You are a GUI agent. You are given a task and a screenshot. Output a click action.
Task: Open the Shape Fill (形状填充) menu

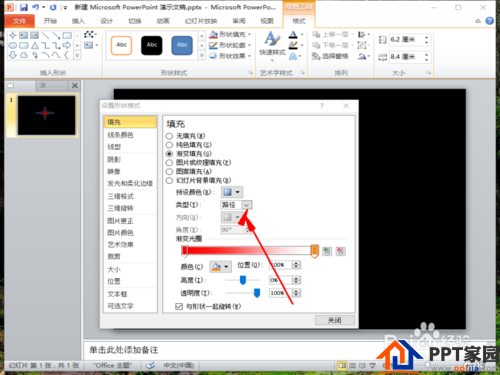pos(230,34)
